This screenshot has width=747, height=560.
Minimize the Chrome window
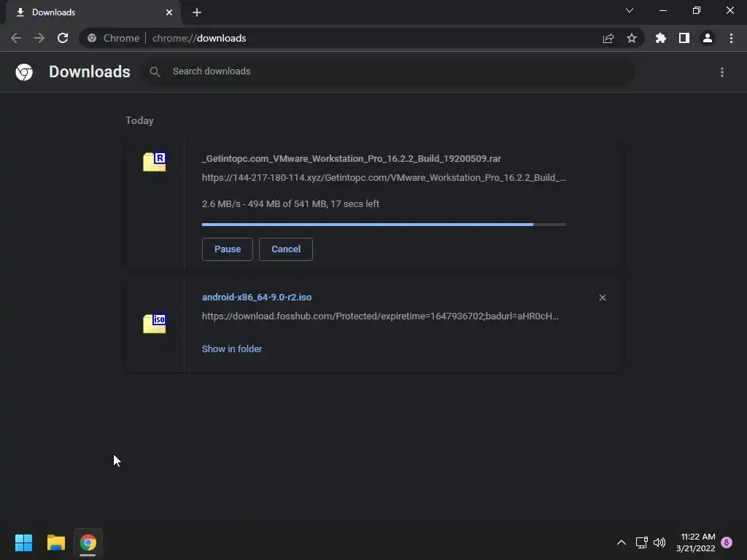[662, 10]
